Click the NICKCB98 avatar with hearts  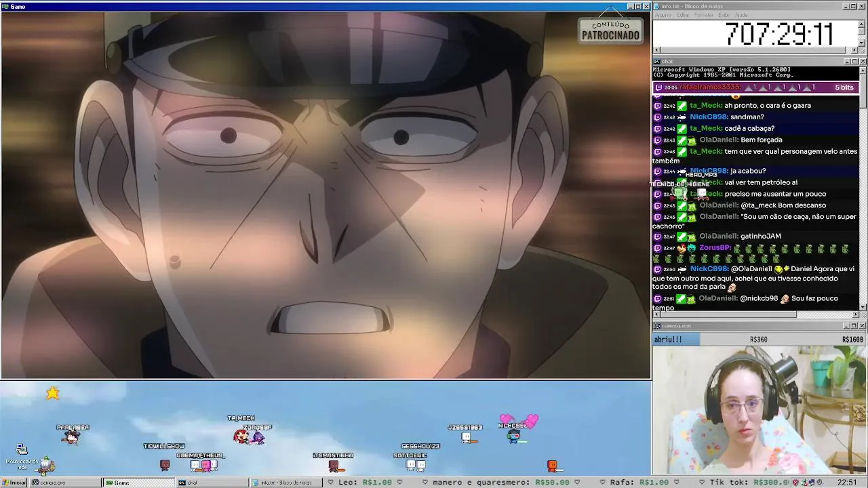[x=514, y=436]
